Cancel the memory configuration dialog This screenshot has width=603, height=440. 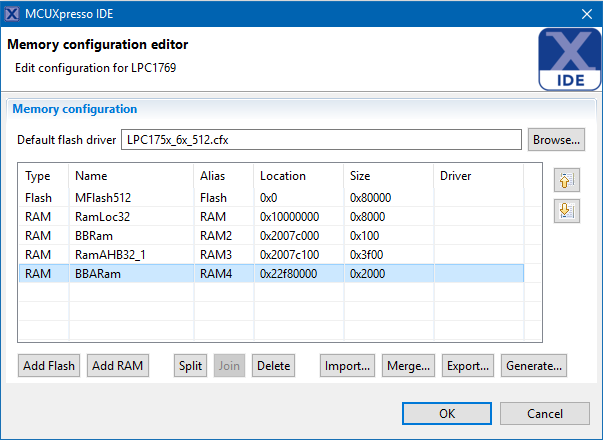(x=544, y=413)
